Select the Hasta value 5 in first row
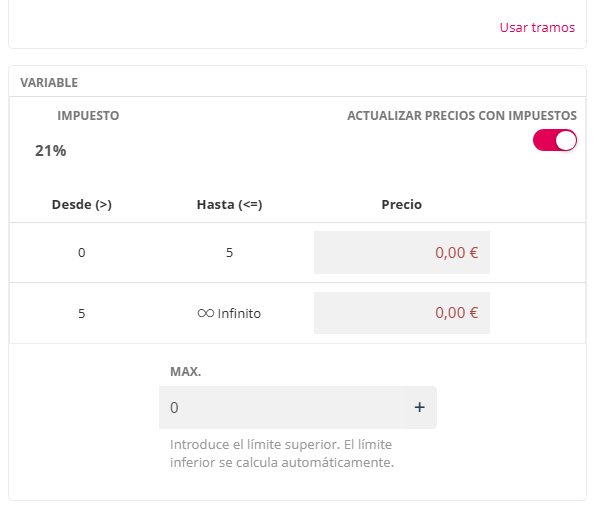Screen dimensions: 600x513 point(229,253)
